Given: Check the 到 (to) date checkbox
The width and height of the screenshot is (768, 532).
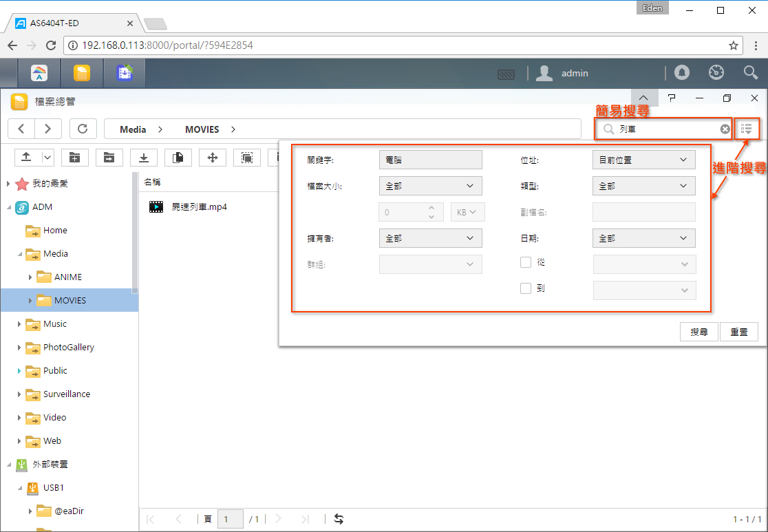Looking at the screenshot, I should click(526, 288).
